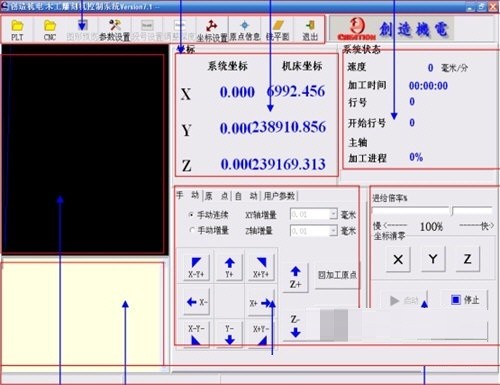Jog diagonally with the X-Y- arrow
The height and width of the screenshot is (385, 500).
click(x=196, y=335)
